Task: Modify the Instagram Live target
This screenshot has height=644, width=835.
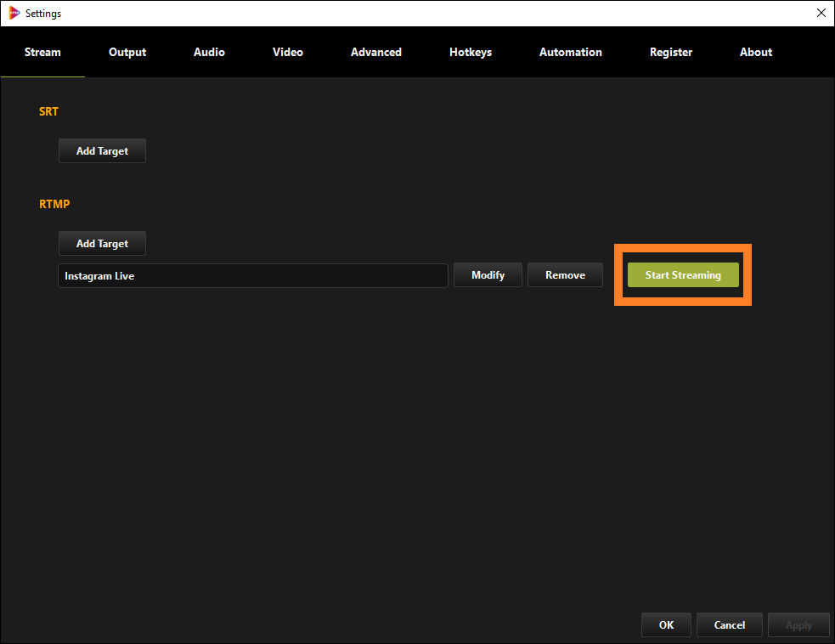Action: 488,274
